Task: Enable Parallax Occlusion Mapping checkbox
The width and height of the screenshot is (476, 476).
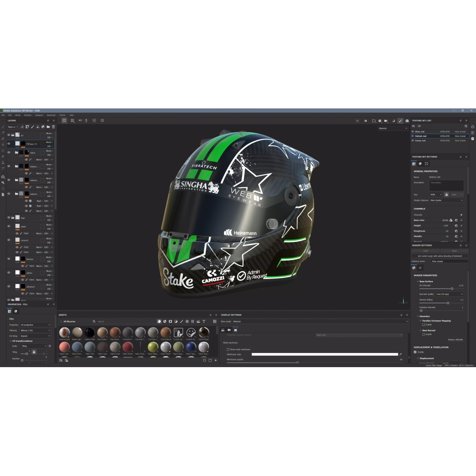Action: tap(424, 325)
